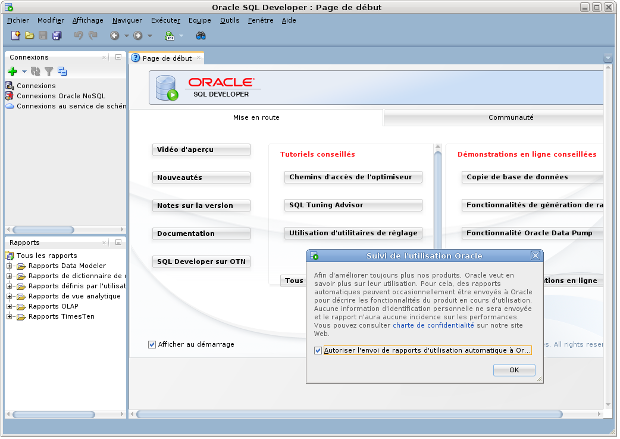Click the Tous les rapports icon

point(10,255)
